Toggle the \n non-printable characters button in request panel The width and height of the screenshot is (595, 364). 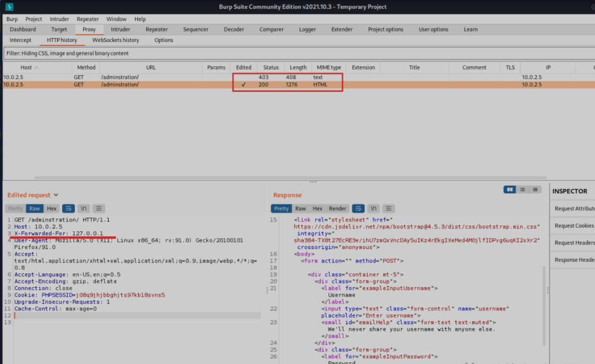(x=83, y=208)
